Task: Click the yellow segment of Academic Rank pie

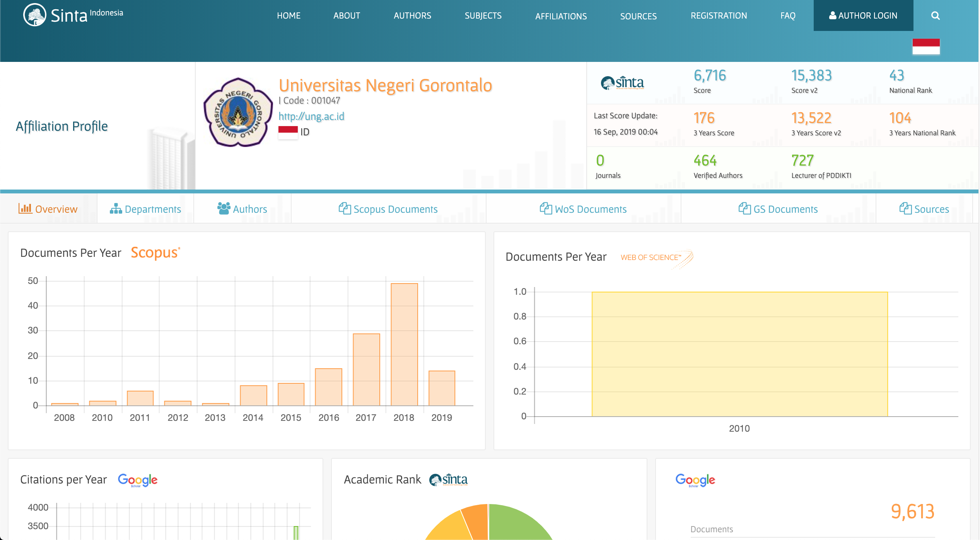Action: click(x=451, y=528)
